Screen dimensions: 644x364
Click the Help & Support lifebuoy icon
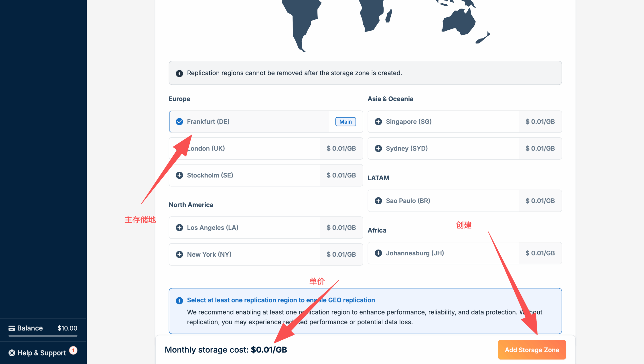(x=12, y=353)
